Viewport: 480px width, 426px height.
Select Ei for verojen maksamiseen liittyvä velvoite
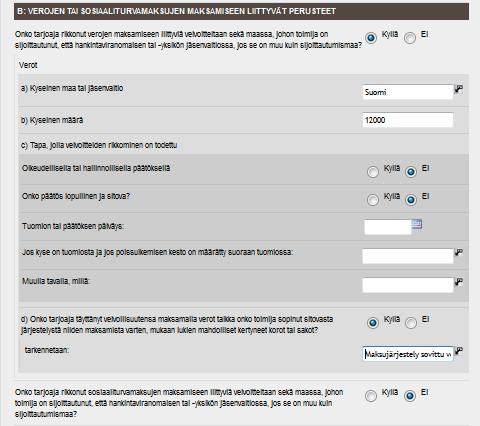[410, 38]
